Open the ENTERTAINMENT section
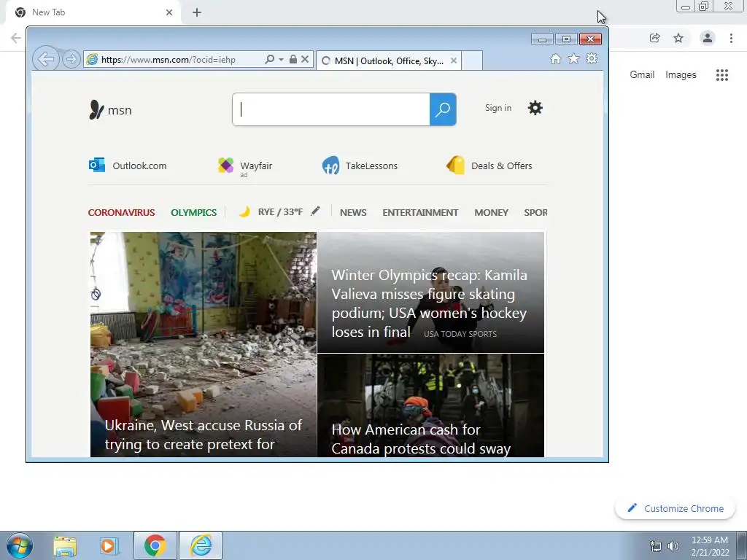747x560 pixels. tap(420, 212)
